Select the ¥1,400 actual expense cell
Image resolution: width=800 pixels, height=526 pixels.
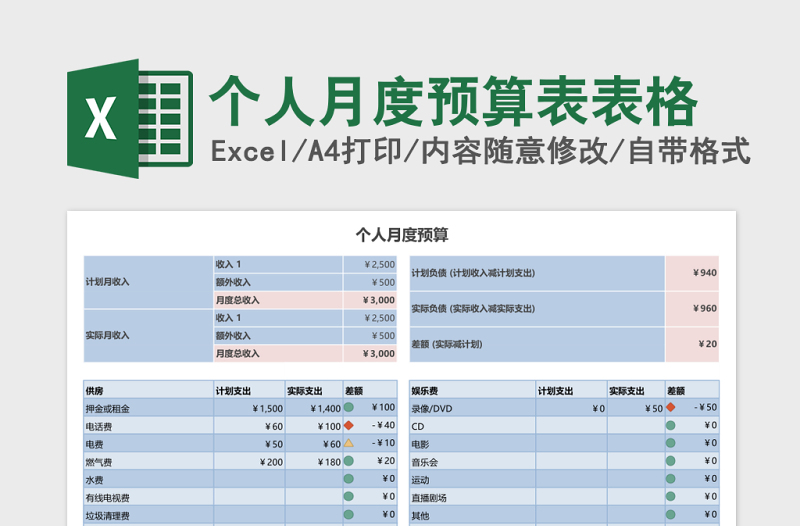click(x=314, y=408)
